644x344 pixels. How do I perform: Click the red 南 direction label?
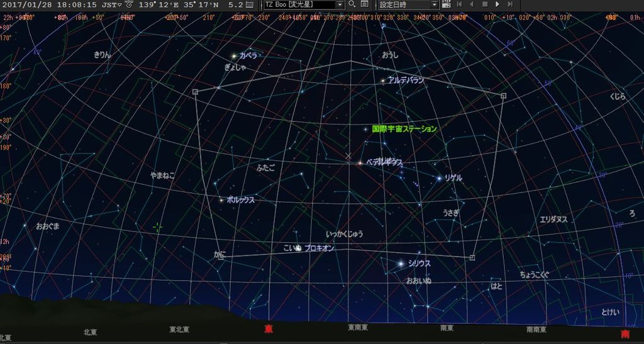(625, 333)
